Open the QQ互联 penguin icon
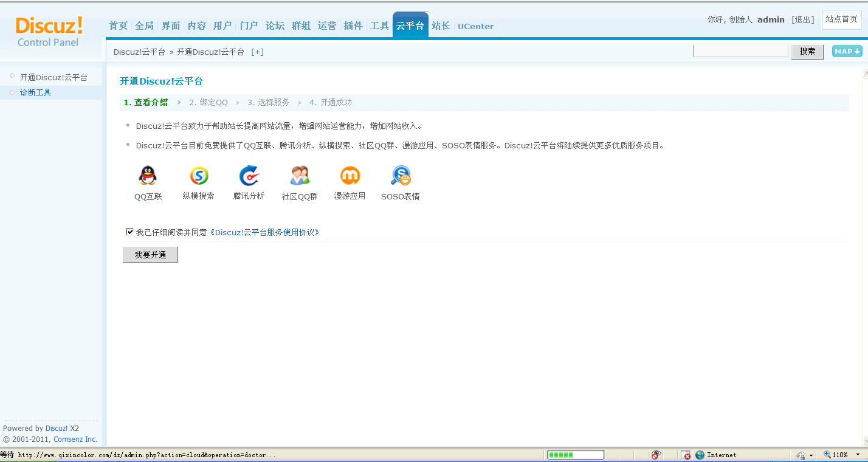 (148, 176)
